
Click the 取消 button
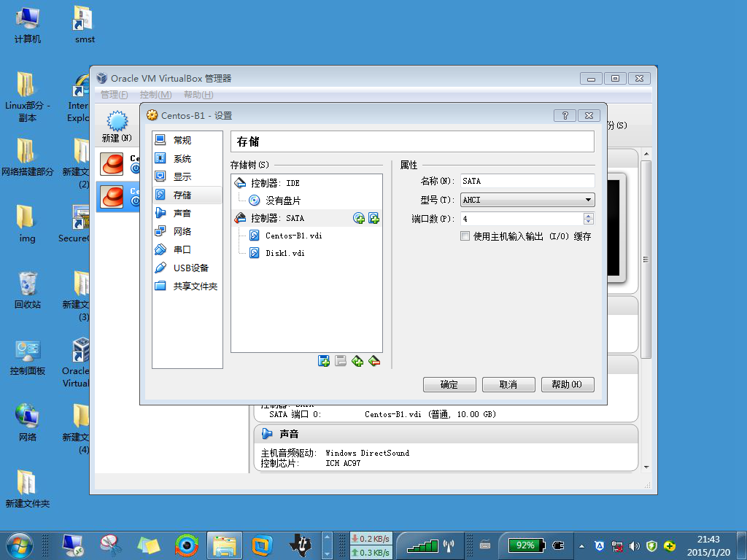coord(508,384)
